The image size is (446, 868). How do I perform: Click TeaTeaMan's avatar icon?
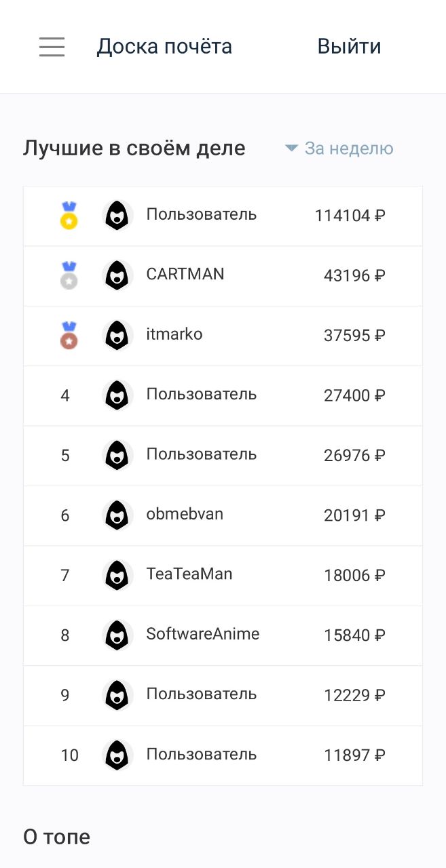pyautogui.click(x=117, y=575)
